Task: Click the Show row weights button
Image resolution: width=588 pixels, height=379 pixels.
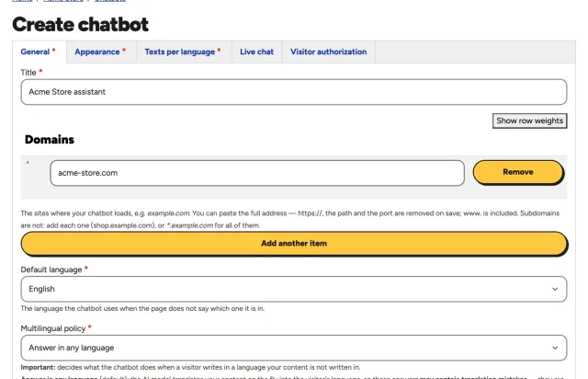Action: [529, 121]
